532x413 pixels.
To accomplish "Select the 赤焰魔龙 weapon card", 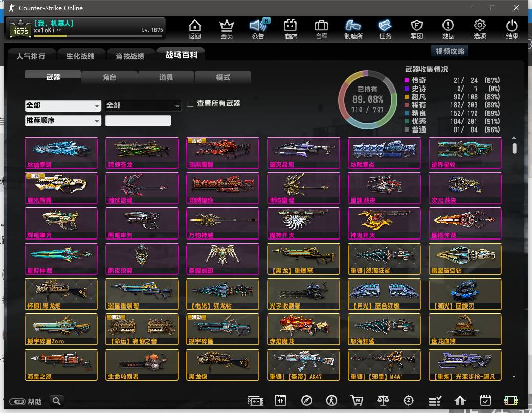I will coord(303,329).
